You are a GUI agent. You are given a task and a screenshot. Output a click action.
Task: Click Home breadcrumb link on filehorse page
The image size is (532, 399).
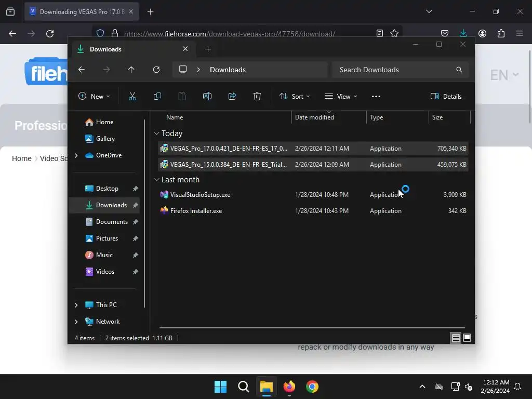click(x=22, y=158)
